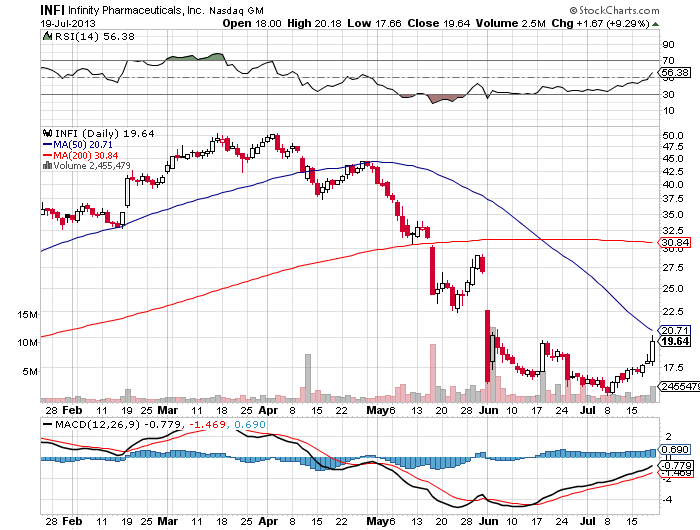Image resolution: width=700 pixels, height=530 pixels.
Task: Click the 17.5 price axis label
Action: pyautogui.click(x=673, y=367)
